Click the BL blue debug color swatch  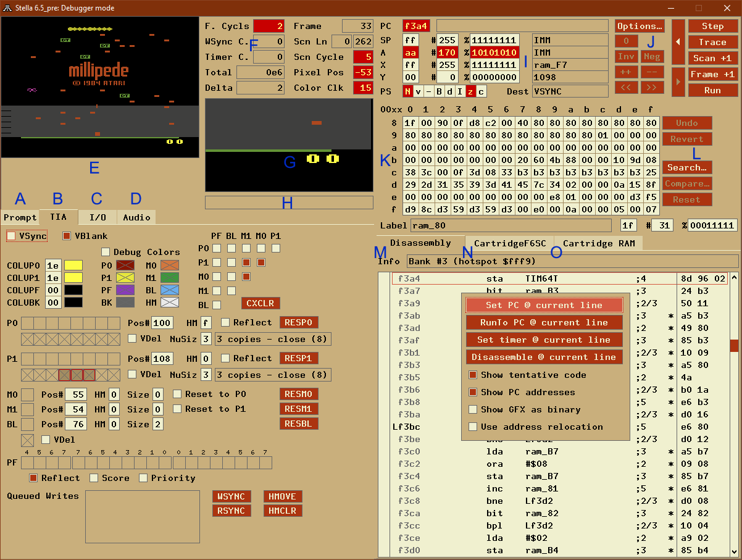169,290
